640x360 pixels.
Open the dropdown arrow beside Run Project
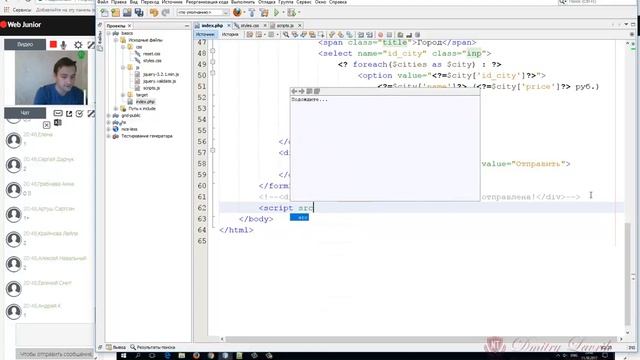[x=283, y=13]
